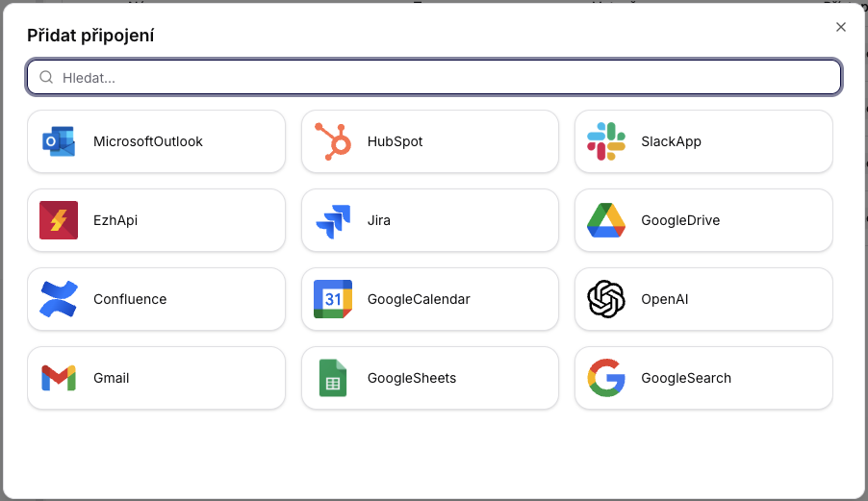Choose the SlackApp connection option
The image size is (868, 501).
(703, 141)
